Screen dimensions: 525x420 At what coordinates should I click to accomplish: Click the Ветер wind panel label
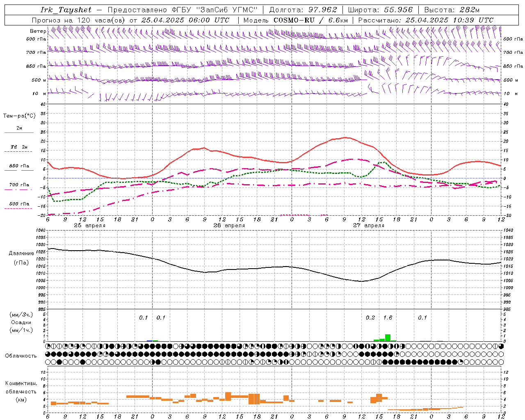pos(38,31)
